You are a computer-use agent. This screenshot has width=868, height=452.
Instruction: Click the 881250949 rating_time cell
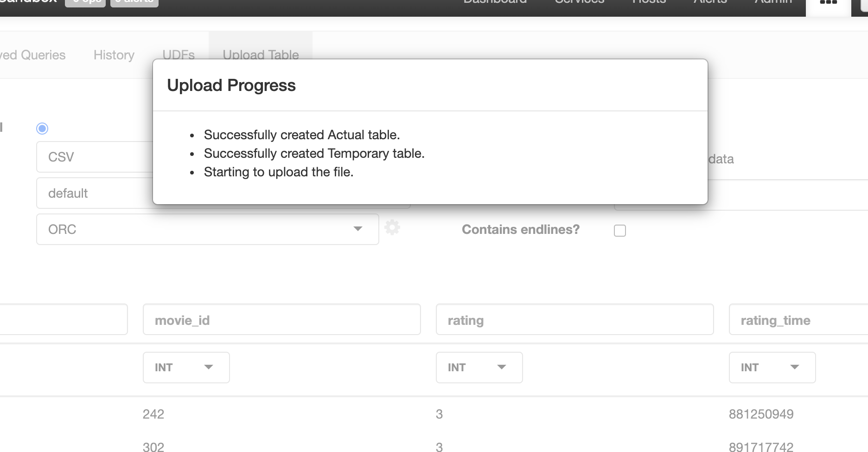coord(761,414)
